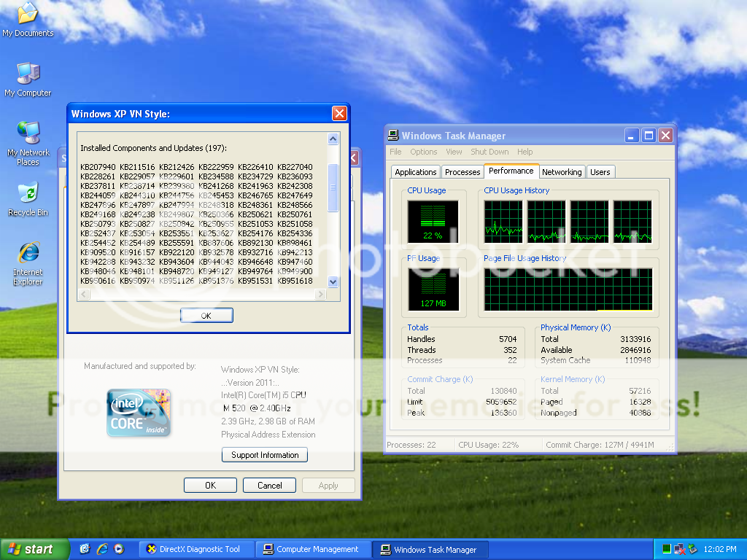Click 'CPU Usage: 22%' in the status bar
The height and width of the screenshot is (560, 747).
488,445
